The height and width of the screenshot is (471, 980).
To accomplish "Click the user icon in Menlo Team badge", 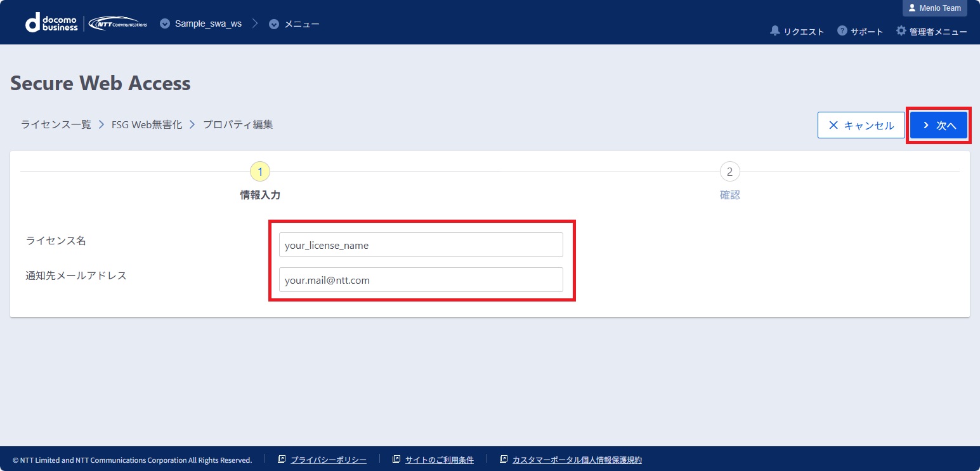I will pyautogui.click(x=912, y=8).
